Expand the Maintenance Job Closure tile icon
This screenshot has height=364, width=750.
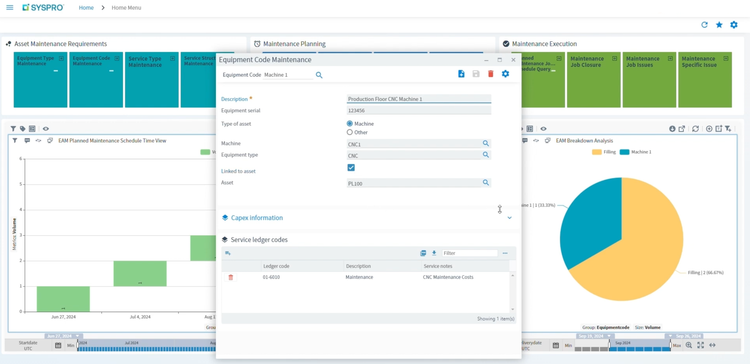click(x=615, y=58)
